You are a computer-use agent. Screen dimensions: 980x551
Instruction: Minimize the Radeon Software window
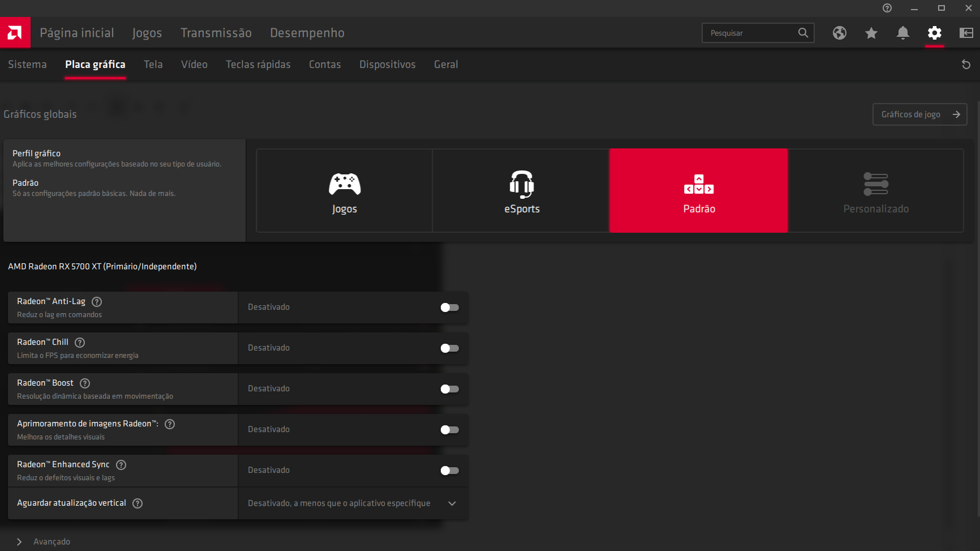point(914,8)
